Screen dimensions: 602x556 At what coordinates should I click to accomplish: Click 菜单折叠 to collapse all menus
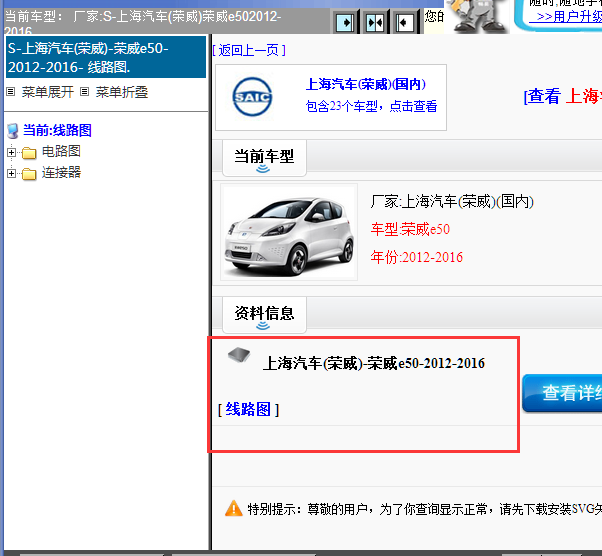pos(121,92)
